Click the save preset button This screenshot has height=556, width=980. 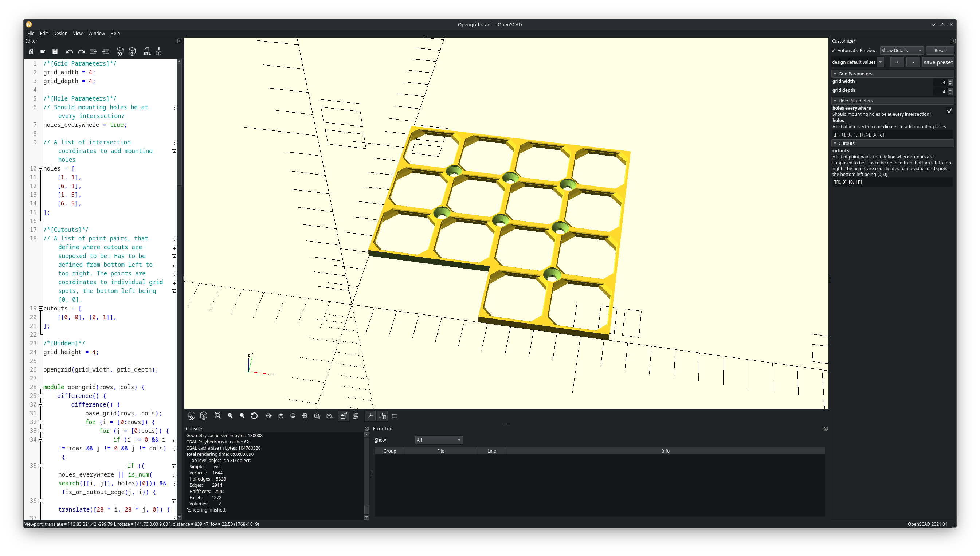[938, 62]
